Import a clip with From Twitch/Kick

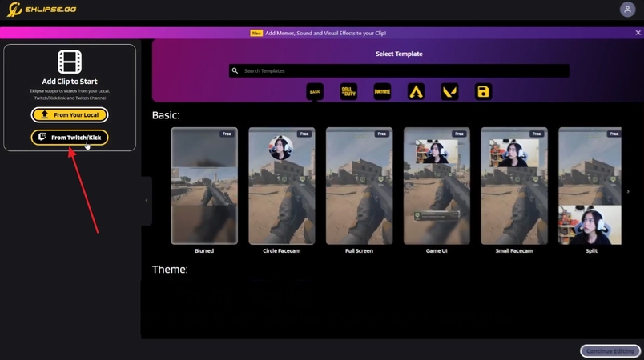[x=70, y=138]
